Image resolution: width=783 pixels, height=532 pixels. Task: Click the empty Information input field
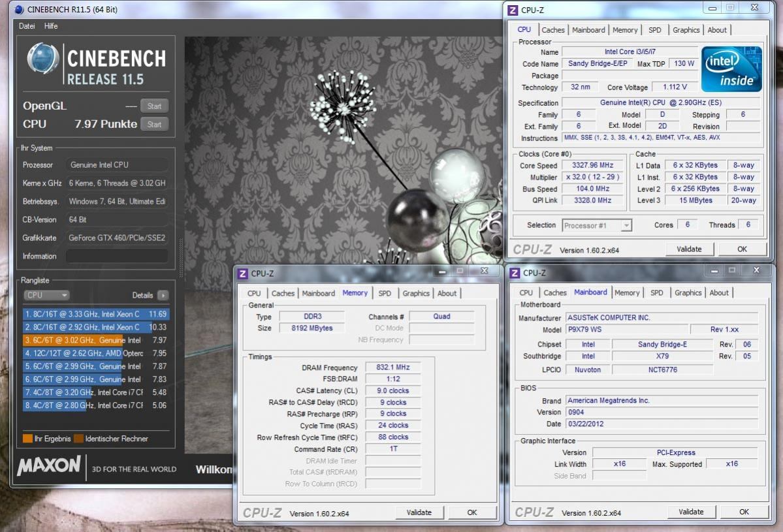pyautogui.click(x=117, y=256)
